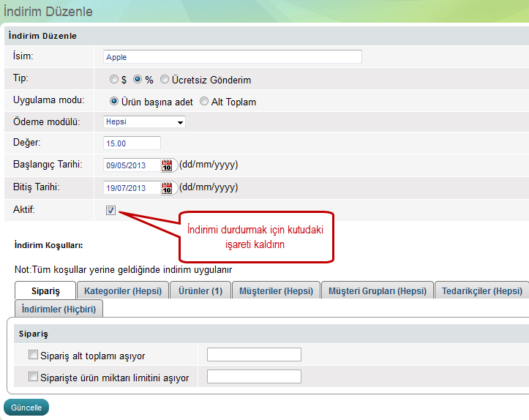Focus the Değer input field
The image size is (529, 420).
pos(132,143)
